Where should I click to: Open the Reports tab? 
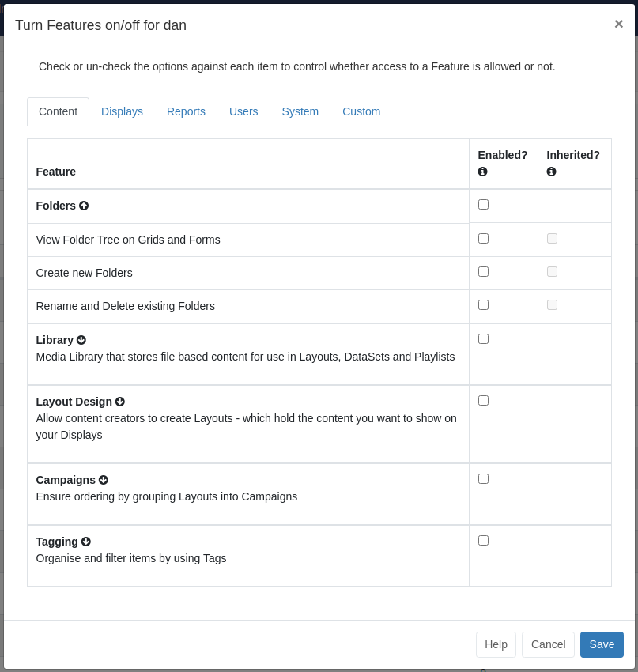point(186,111)
